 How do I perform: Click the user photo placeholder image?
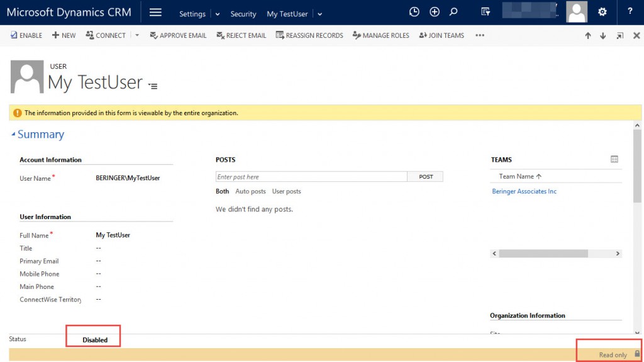[x=27, y=77]
